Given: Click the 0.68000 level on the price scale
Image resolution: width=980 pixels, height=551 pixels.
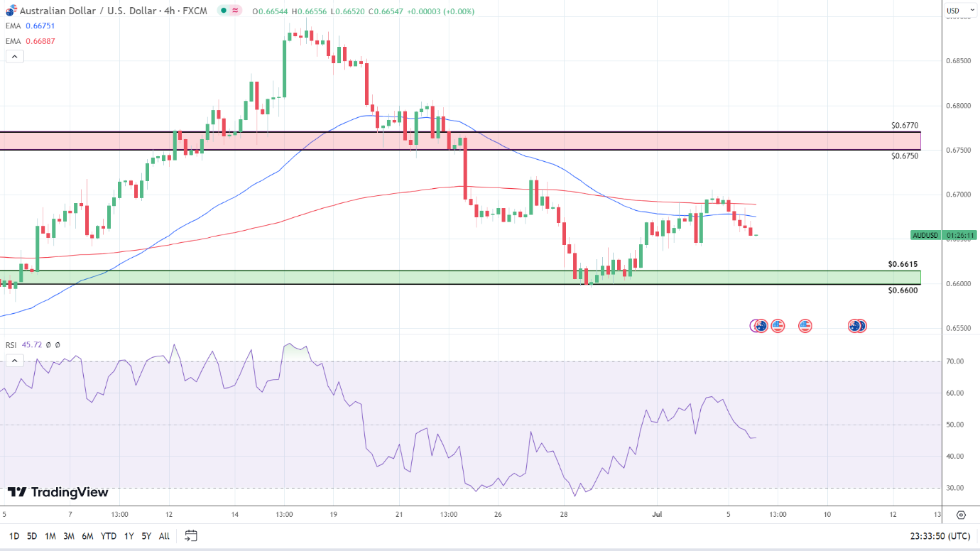Looking at the screenshot, I should pos(958,106).
